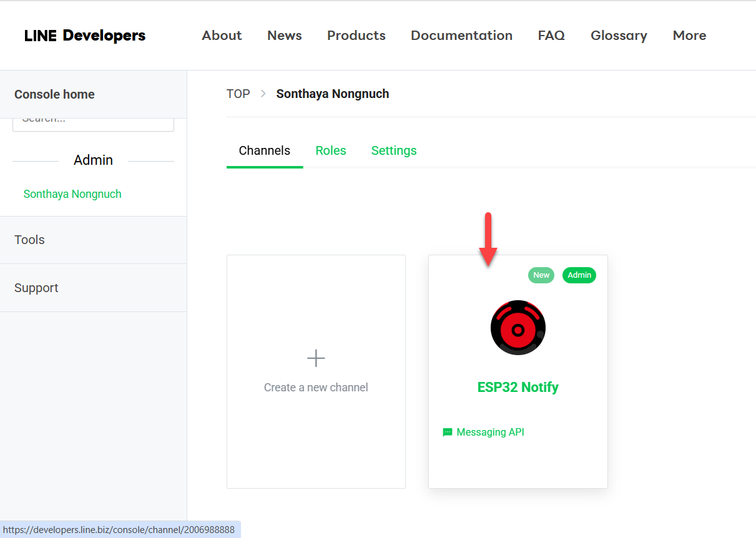The height and width of the screenshot is (538, 756).
Task: Open the About menu
Action: tap(222, 36)
